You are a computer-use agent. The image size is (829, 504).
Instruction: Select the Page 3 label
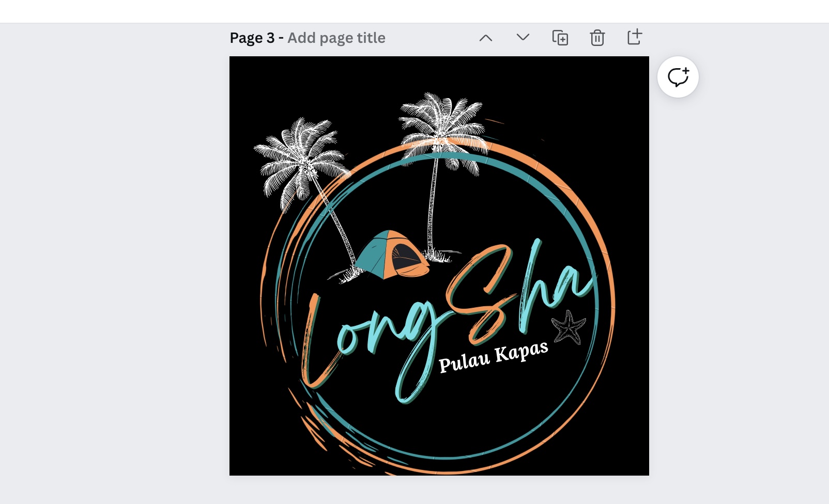click(252, 38)
